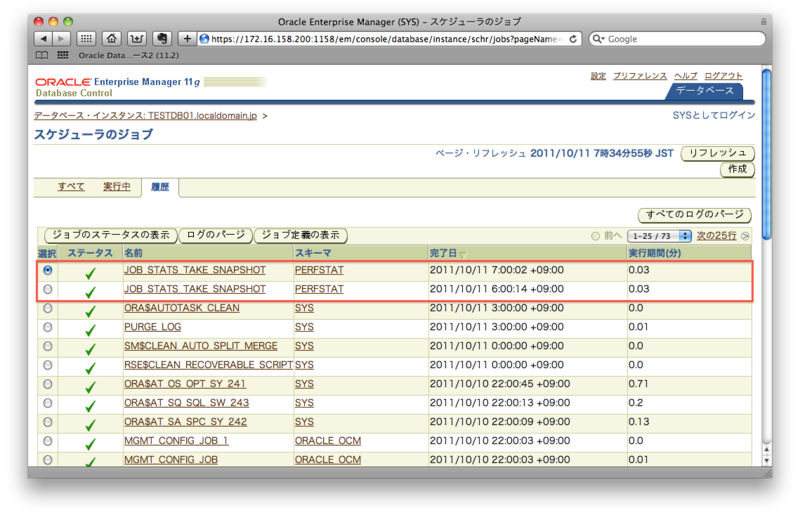Viewport: 800px width, 520px height.
Task: Select radio for RSE$CLEAN_RECOVERABLE_SCRIPT row
Action: tap(47, 365)
